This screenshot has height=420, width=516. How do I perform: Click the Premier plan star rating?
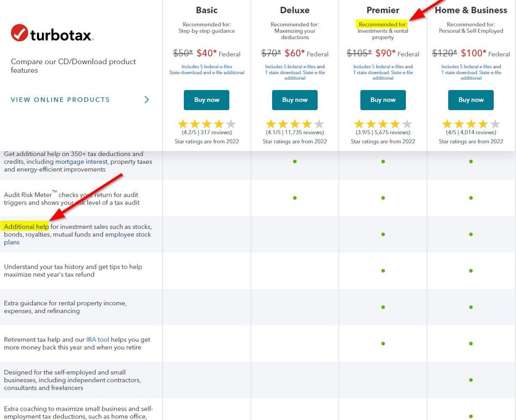[x=383, y=124]
